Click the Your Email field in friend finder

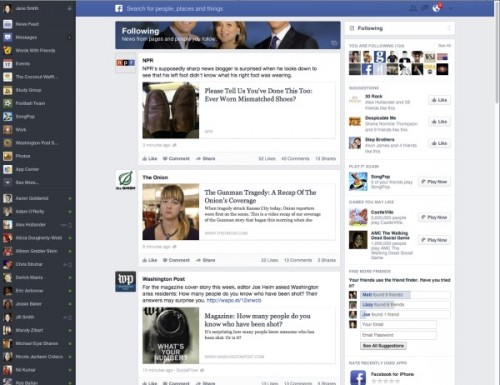coord(398,324)
